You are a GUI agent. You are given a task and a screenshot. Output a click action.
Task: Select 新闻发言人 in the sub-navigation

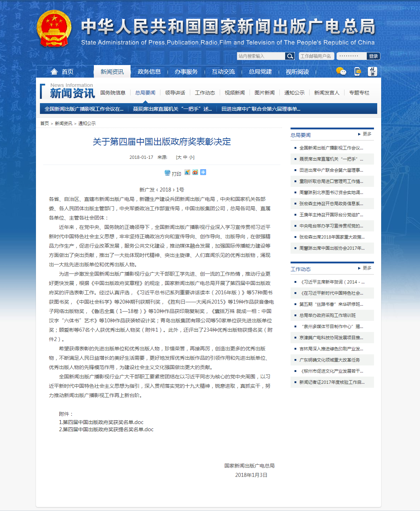327,93
